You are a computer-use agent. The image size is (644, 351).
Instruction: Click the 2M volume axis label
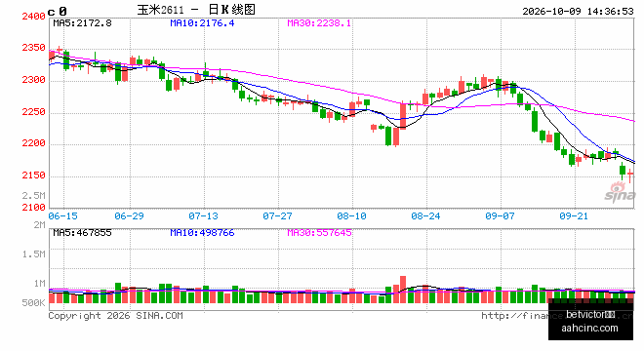pos(39,225)
